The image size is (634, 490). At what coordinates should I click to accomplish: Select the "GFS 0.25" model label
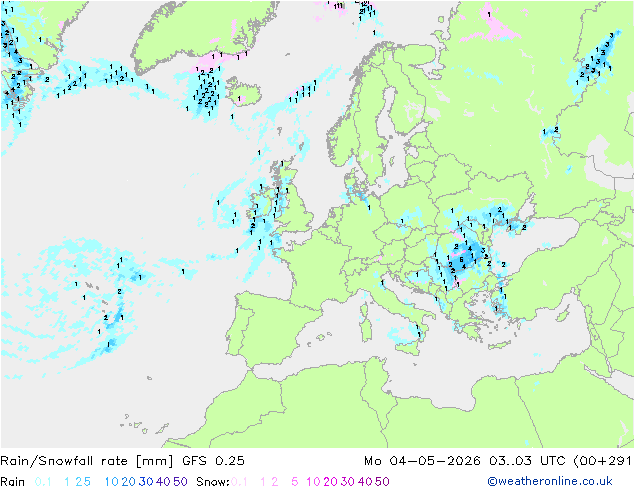[x=213, y=461]
